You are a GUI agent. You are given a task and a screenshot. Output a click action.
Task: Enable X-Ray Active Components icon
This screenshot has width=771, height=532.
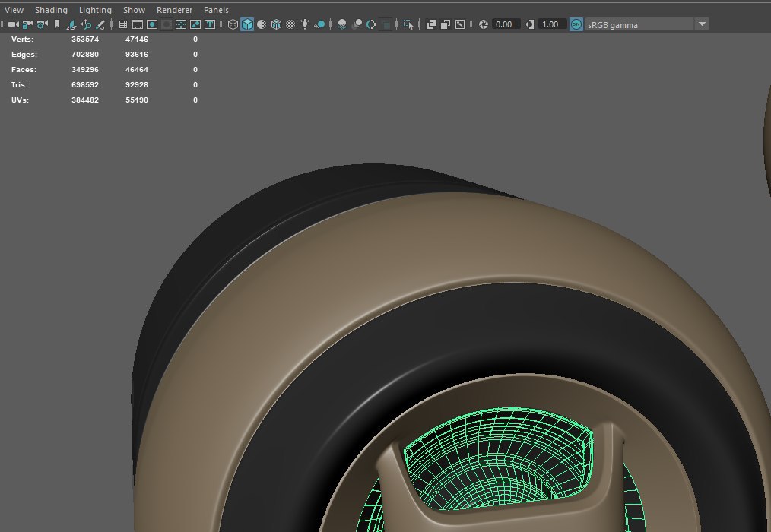click(x=446, y=24)
